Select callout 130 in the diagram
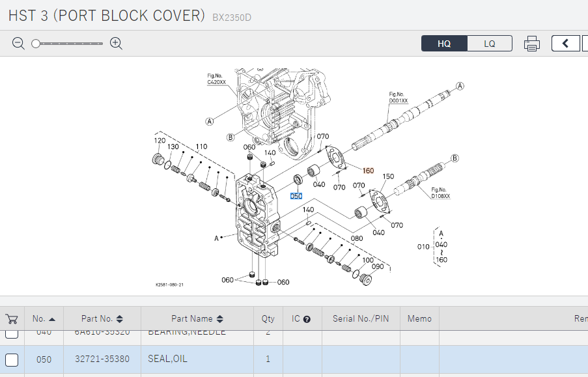588x377 pixels. [173, 147]
